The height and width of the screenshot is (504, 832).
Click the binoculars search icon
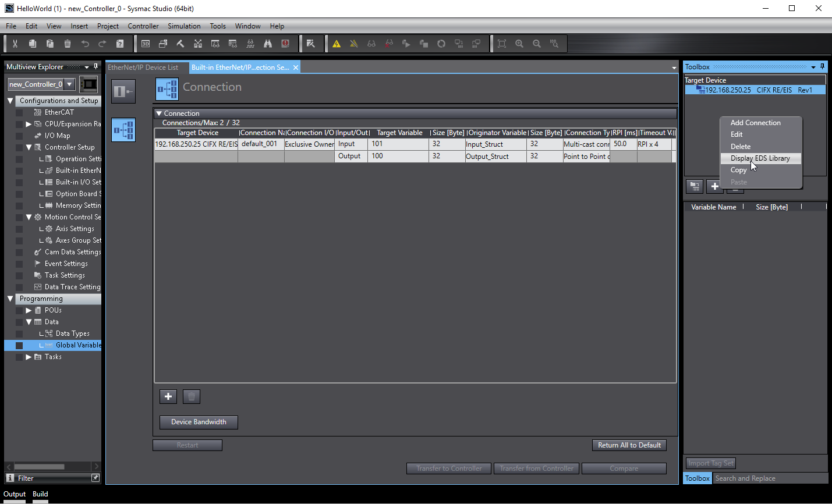[x=268, y=44]
